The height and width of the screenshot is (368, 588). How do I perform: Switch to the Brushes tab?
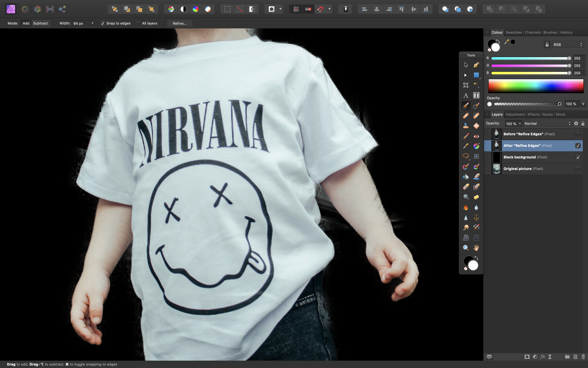550,32
